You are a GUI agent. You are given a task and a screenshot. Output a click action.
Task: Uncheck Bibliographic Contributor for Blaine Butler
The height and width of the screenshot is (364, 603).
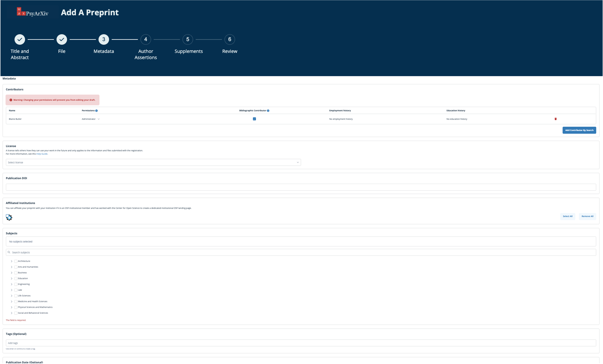coord(254,119)
